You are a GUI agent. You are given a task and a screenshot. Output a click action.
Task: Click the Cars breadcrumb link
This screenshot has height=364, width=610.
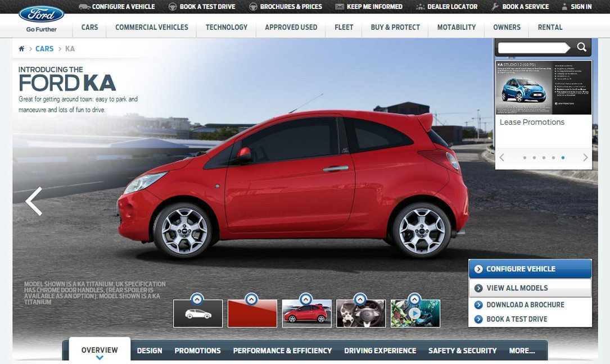coord(44,49)
